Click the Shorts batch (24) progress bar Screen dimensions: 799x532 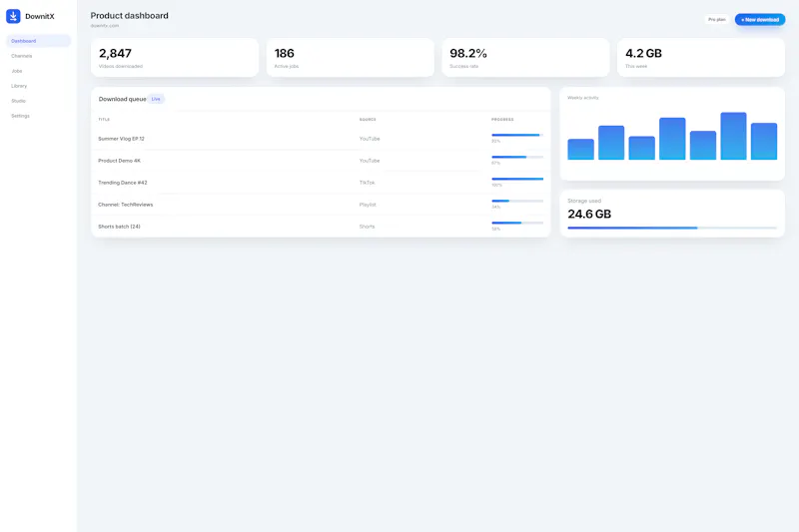[x=517, y=223]
